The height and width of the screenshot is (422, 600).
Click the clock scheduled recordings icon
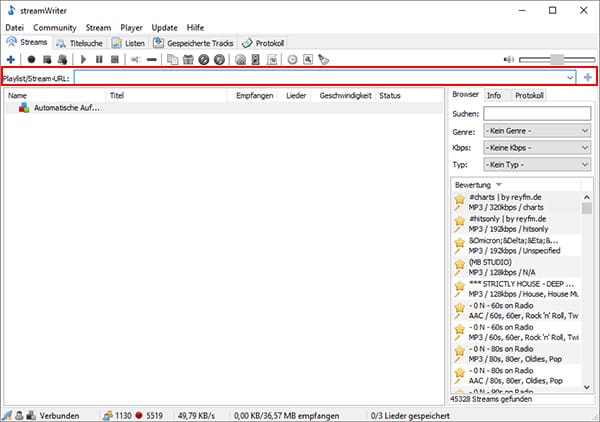click(292, 60)
